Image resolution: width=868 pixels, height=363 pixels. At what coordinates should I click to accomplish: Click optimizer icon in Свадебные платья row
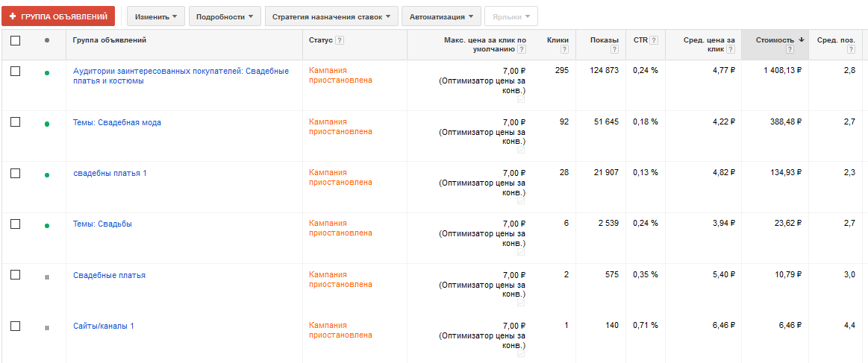(x=522, y=303)
